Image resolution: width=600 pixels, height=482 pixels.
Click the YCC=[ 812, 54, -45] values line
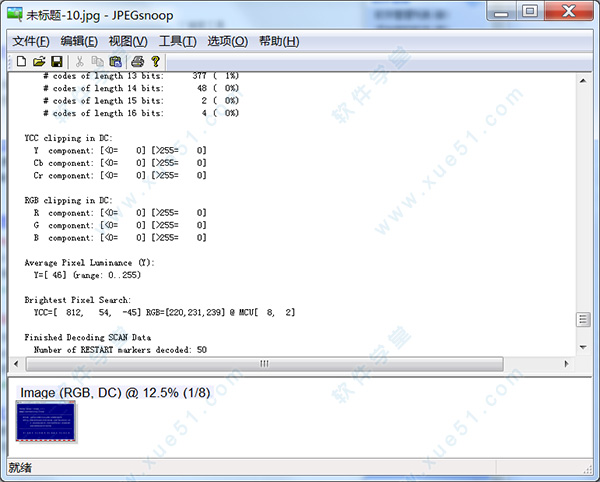point(165,313)
